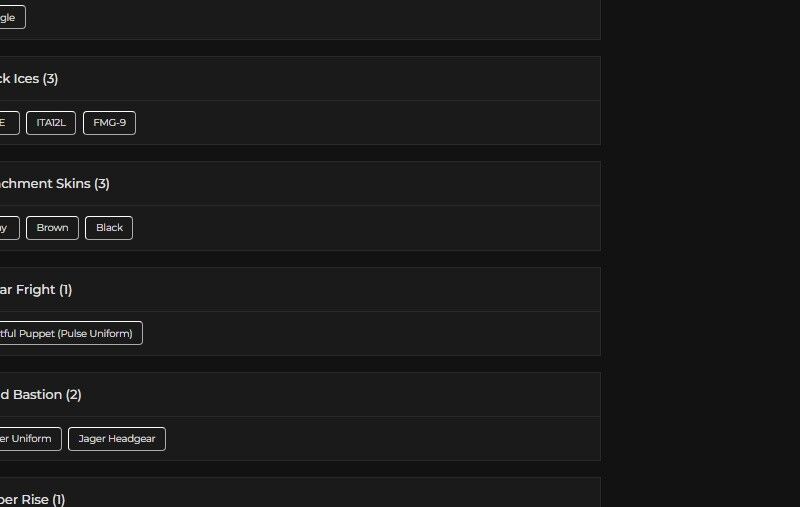Screen dimensions: 800x507
Task: Select the Black attachment skin tag
Action: coord(109,228)
